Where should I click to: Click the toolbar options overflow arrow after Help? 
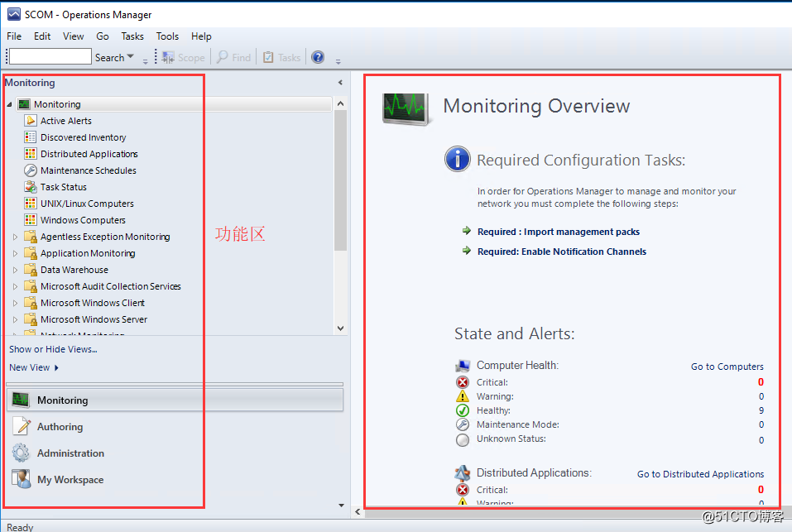click(x=338, y=61)
